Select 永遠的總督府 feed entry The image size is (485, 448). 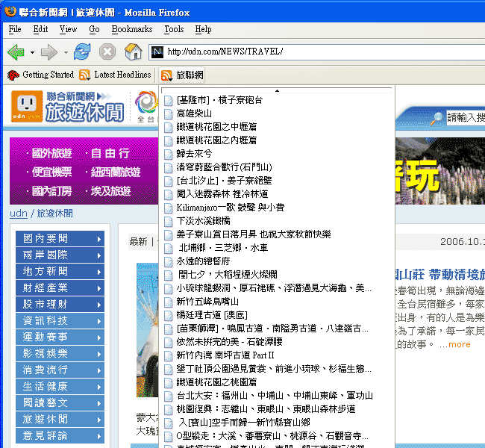(204, 261)
